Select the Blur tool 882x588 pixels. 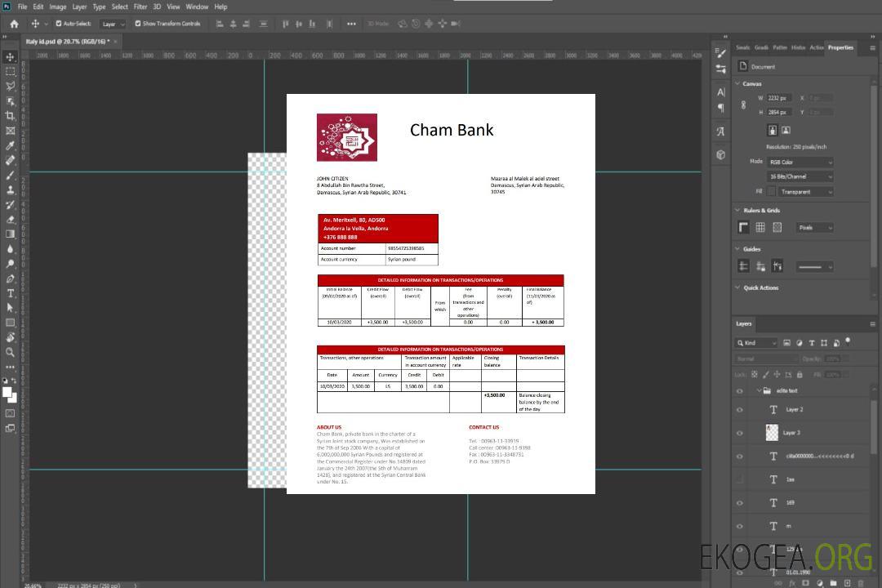10,249
